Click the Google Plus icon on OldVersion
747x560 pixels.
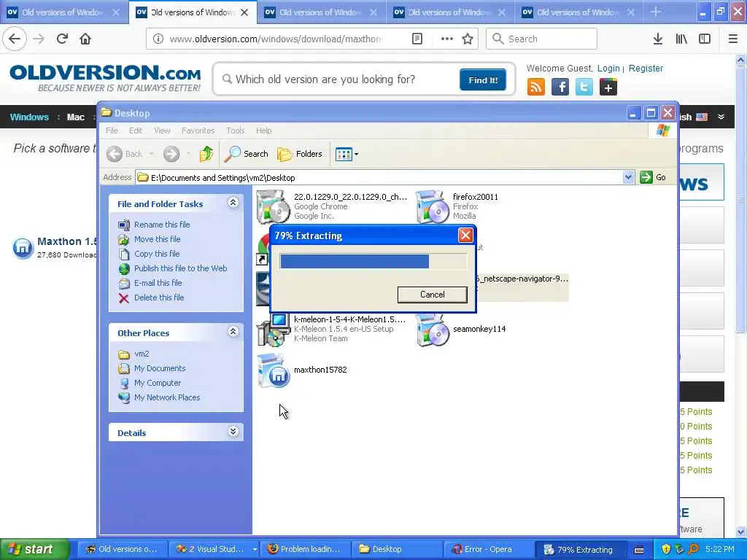point(608,87)
